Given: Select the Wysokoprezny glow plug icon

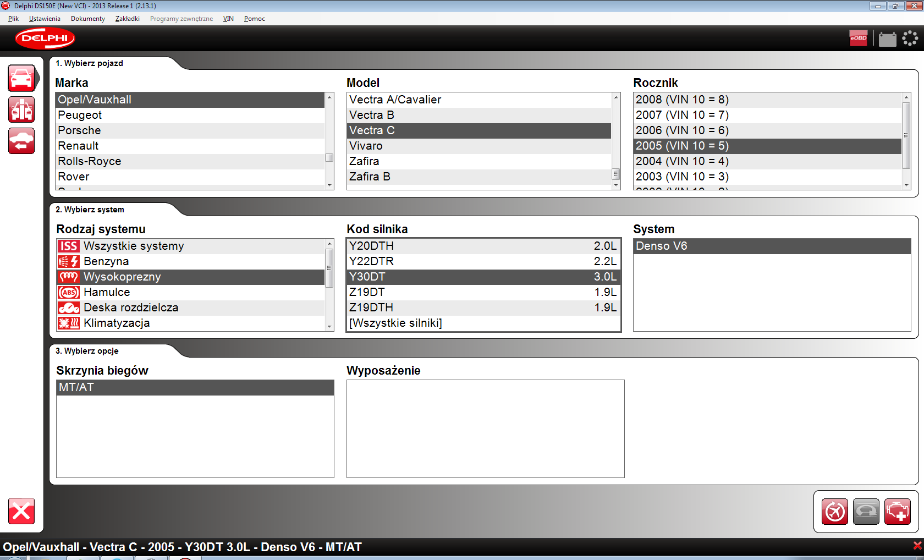Looking at the screenshot, I should coord(69,277).
